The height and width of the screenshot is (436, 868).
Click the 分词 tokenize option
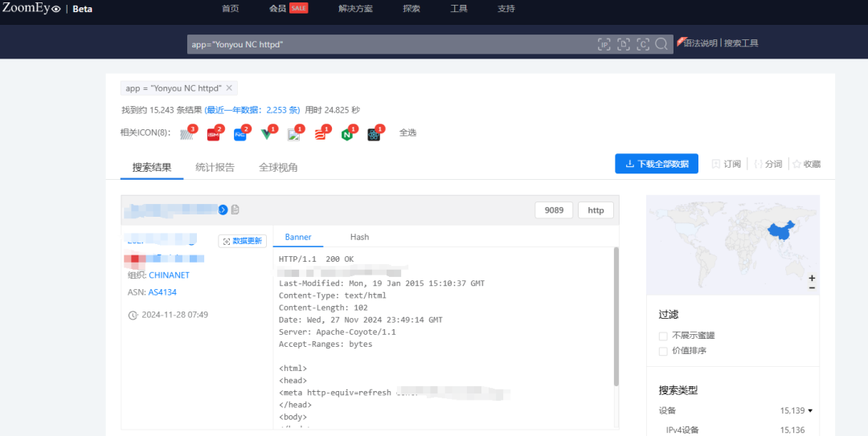point(768,164)
